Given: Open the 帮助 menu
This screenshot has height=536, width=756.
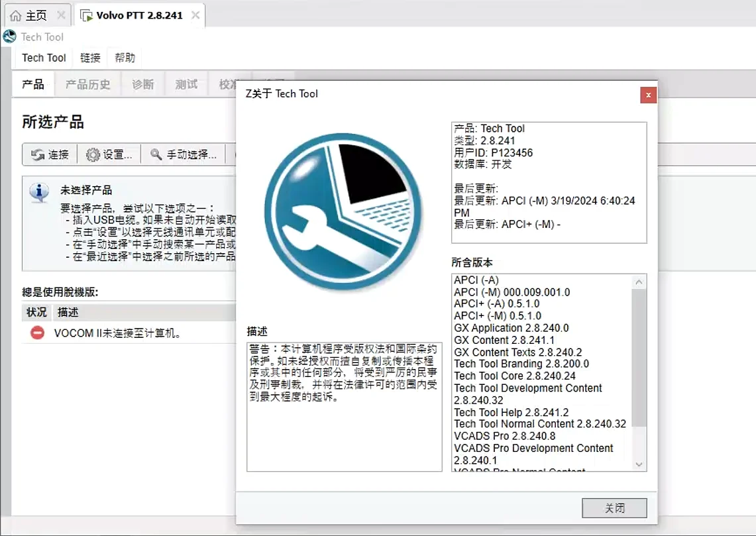Looking at the screenshot, I should coord(125,58).
